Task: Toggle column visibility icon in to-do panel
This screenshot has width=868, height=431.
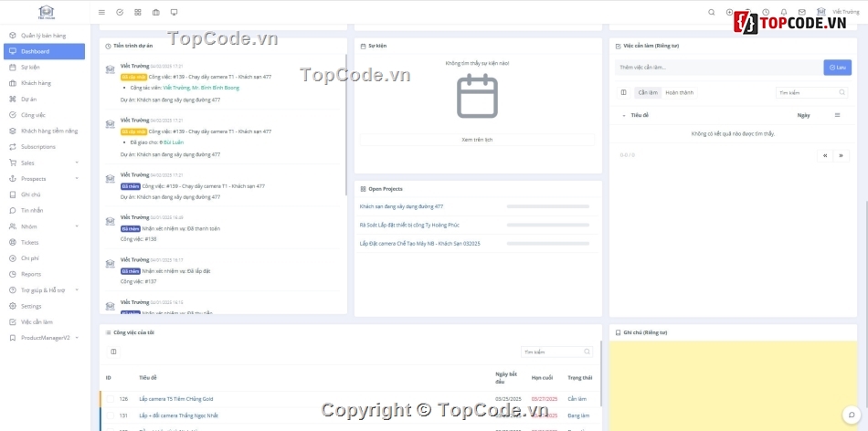Action: tap(624, 92)
